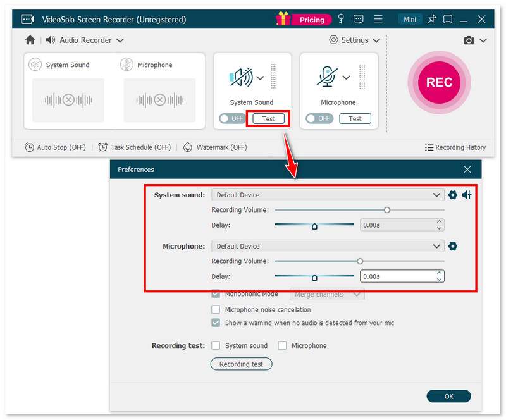The width and height of the screenshot is (506, 420).
Task: Open the Settings menu
Action: click(x=354, y=40)
